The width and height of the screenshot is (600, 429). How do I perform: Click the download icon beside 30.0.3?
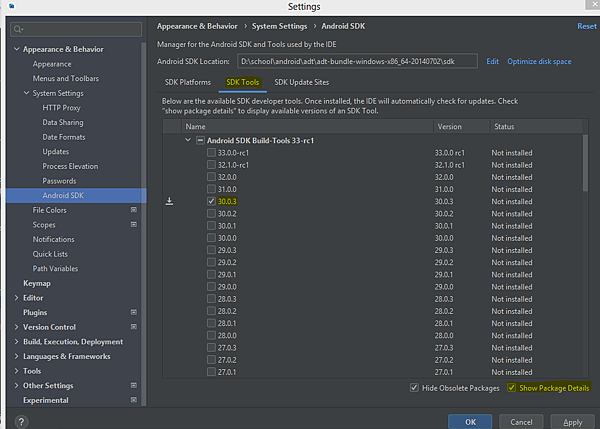170,200
